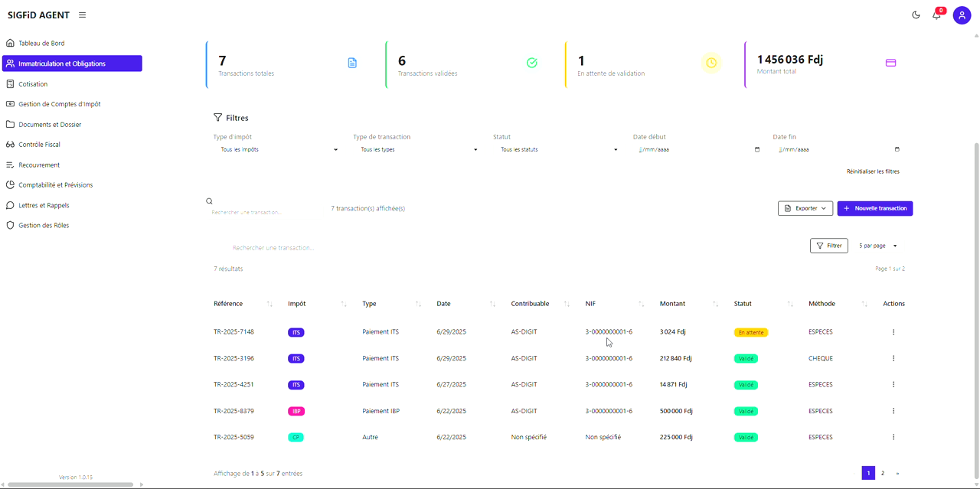Image resolution: width=980 pixels, height=489 pixels.
Task: Open Tableau de Bord menu item
Action: pos(41,44)
